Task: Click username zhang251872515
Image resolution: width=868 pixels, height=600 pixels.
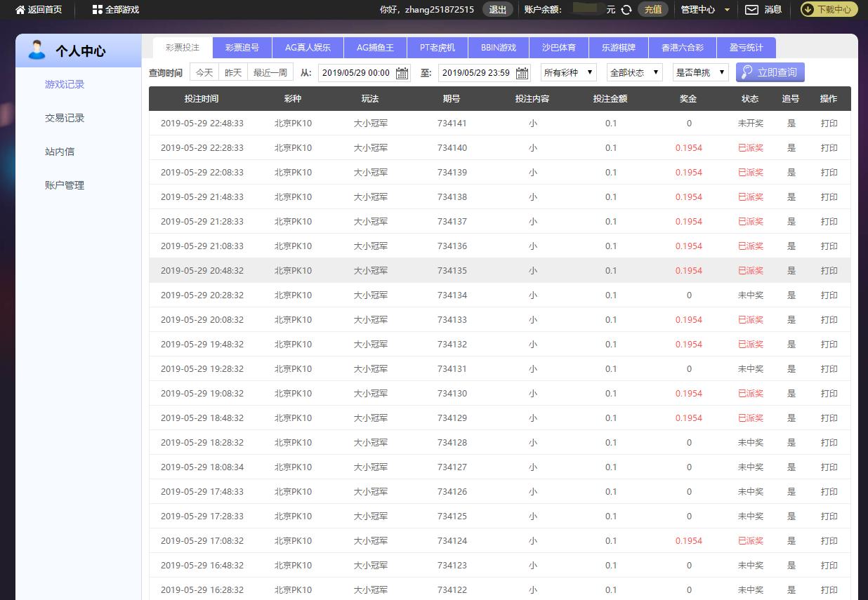Action: [x=440, y=10]
